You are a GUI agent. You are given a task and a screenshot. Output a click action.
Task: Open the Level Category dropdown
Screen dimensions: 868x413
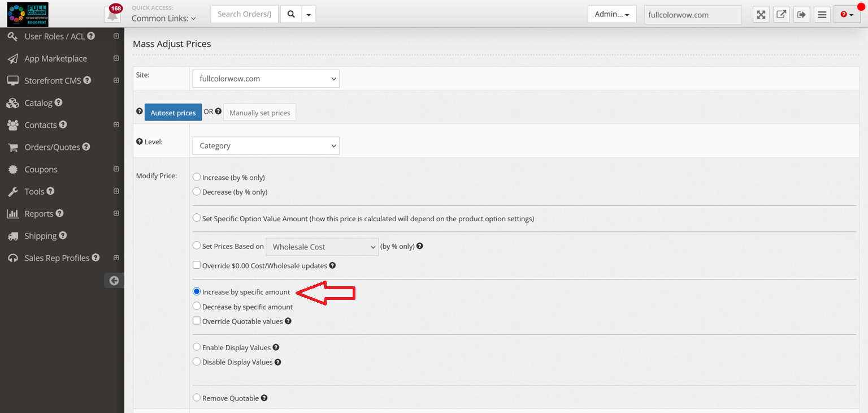(266, 145)
